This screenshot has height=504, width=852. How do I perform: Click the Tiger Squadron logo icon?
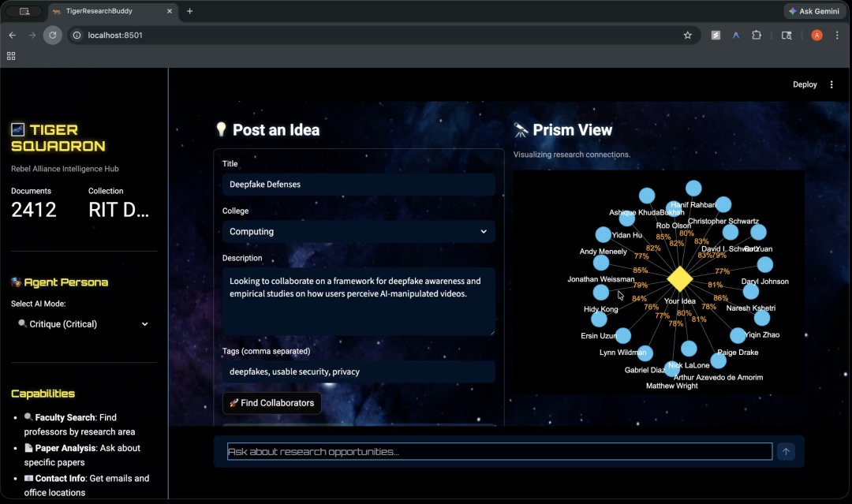click(x=18, y=130)
